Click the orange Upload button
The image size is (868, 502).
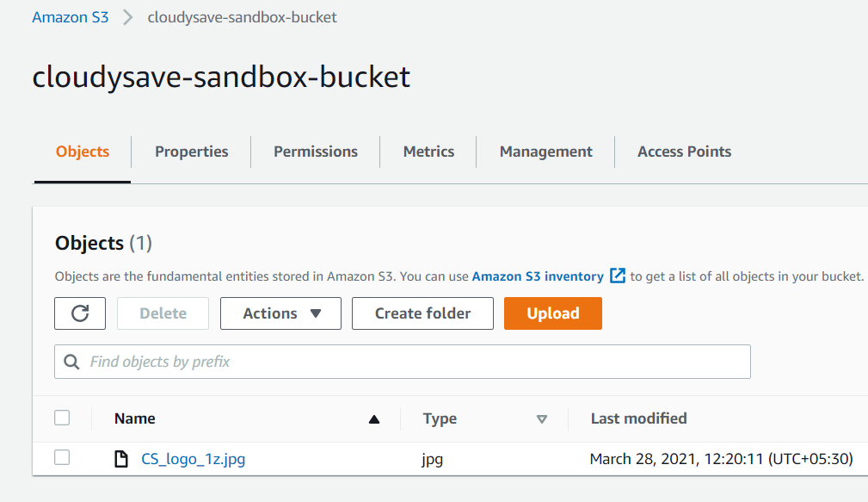[x=553, y=313]
